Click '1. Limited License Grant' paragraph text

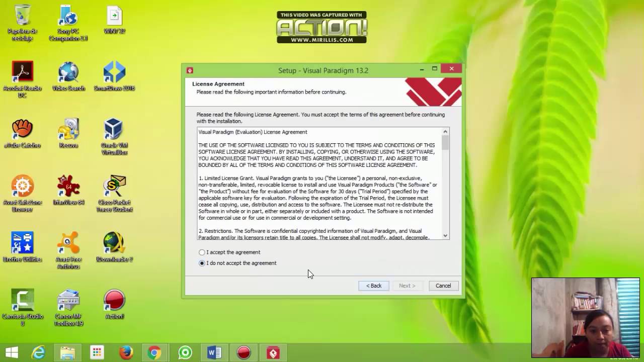pos(317,198)
